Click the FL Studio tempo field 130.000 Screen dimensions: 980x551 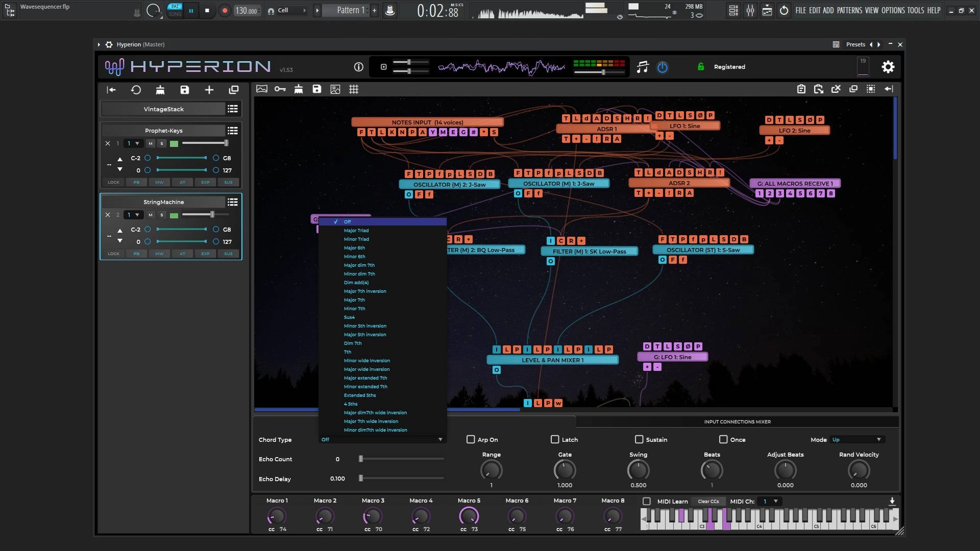(x=247, y=10)
